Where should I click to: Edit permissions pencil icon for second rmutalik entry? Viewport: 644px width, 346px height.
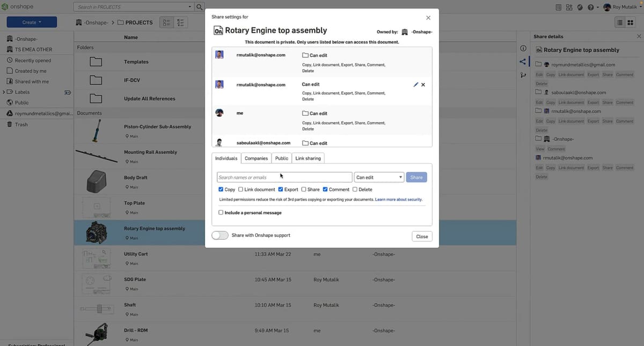pyautogui.click(x=416, y=85)
